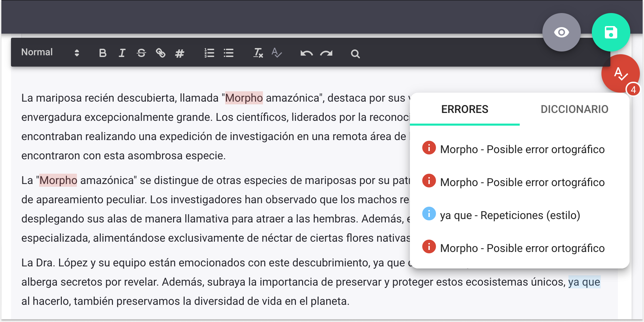Viewport: 644px width, 322px height.
Task: Undo the last change
Action: pyautogui.click(x=307, y=53)
